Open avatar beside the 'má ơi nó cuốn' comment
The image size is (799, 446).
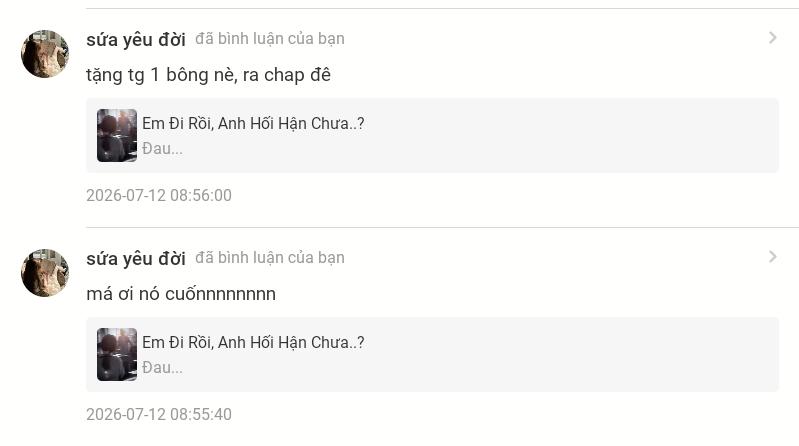pos(45,273)
